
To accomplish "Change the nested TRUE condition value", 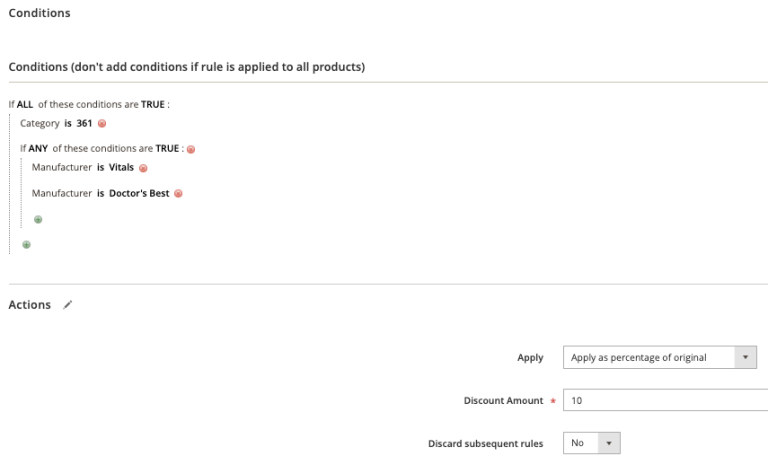I will (167, 148).
